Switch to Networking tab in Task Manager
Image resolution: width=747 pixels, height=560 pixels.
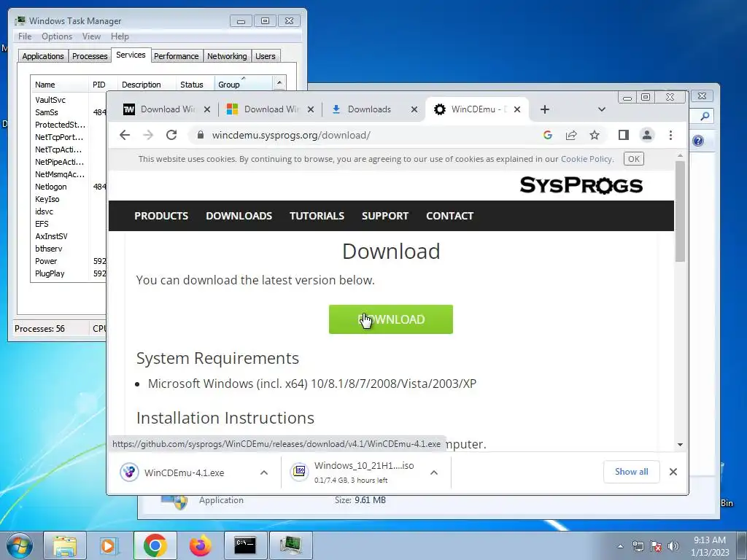click(227, 56)
